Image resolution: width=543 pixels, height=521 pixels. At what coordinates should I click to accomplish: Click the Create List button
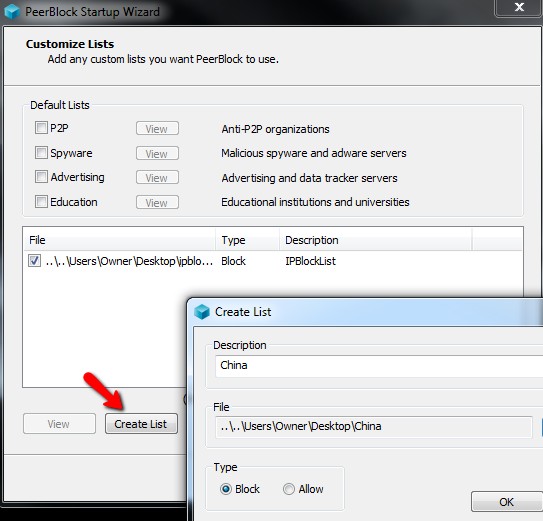[x=141, y=424]
